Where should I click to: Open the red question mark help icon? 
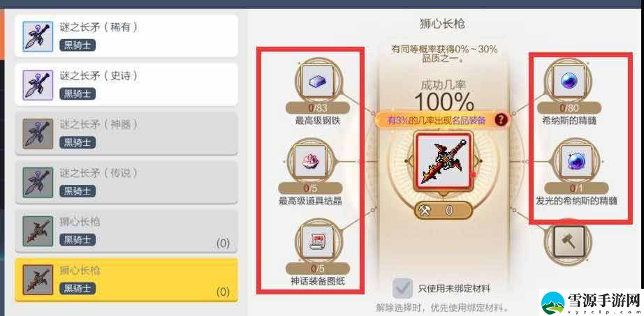[501, 120]
